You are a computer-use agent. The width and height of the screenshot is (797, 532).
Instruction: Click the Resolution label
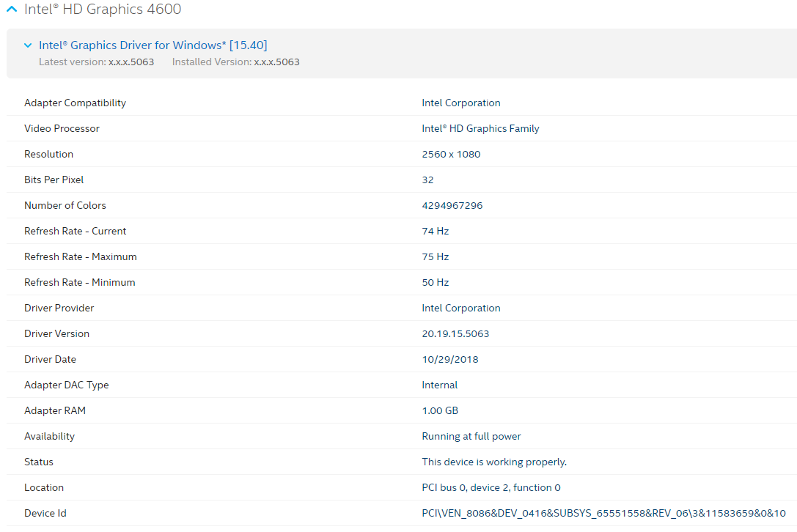[49, 154]
